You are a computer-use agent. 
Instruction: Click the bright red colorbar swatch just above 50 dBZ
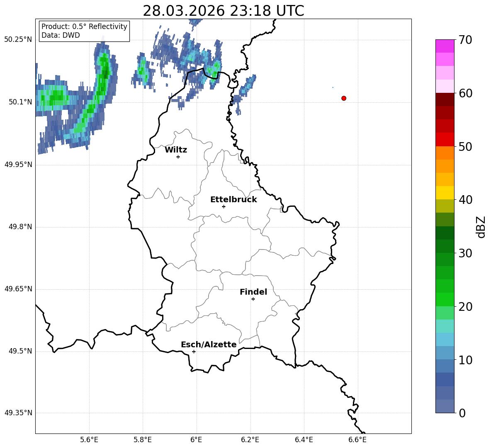pos(445,140)
